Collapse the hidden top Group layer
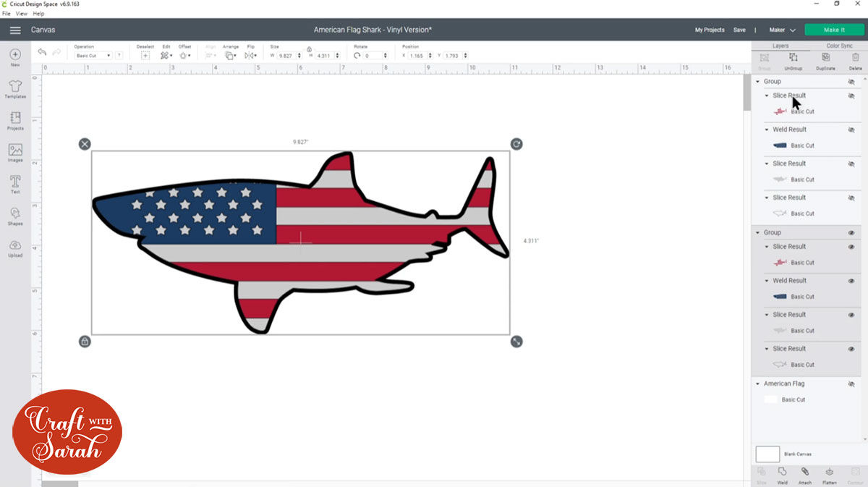This screenshot has height=487, width=868. pos(757,82)
